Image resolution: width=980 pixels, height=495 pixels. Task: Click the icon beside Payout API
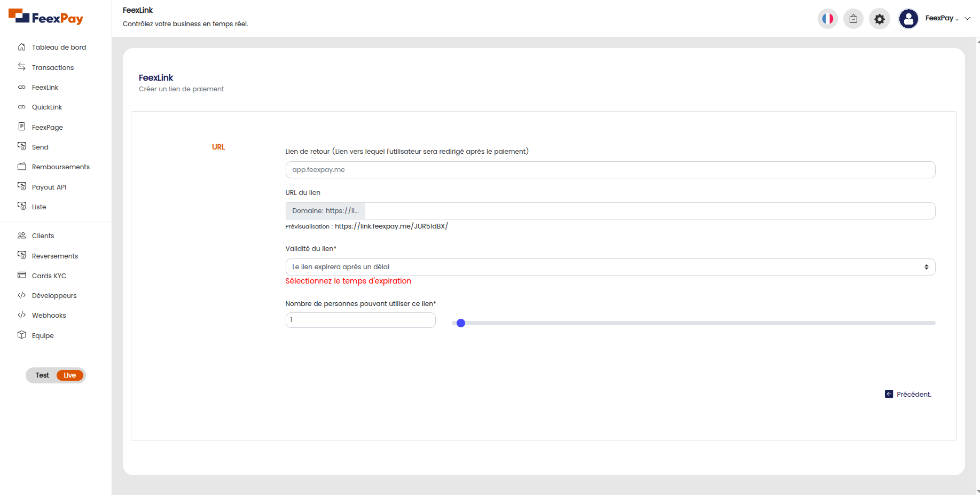pyautogui.click(x=22, y=186)
